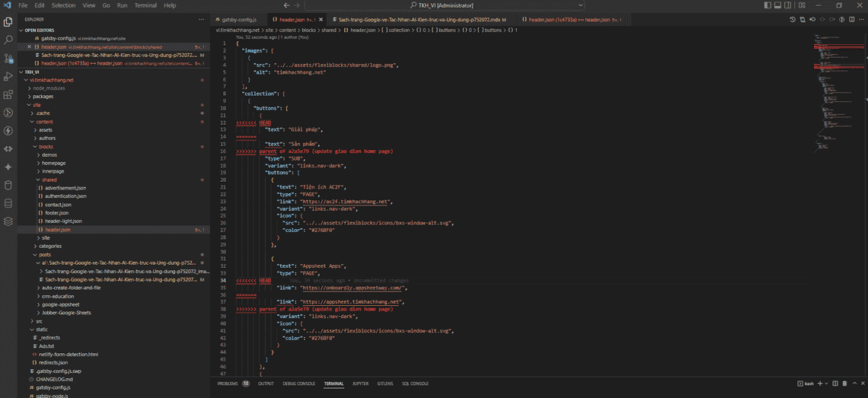Switch to header.json diff comparison tab
868x398 pixels.
[573, 19]
